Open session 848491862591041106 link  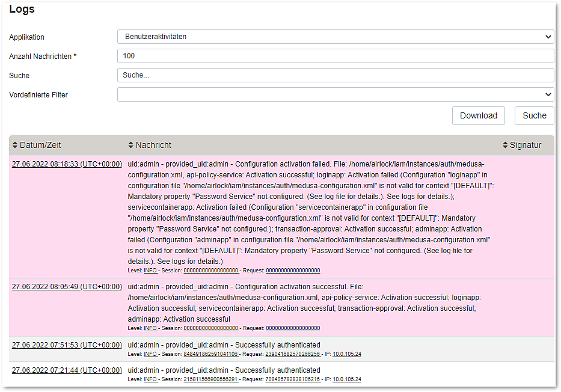tap(211, 354)
